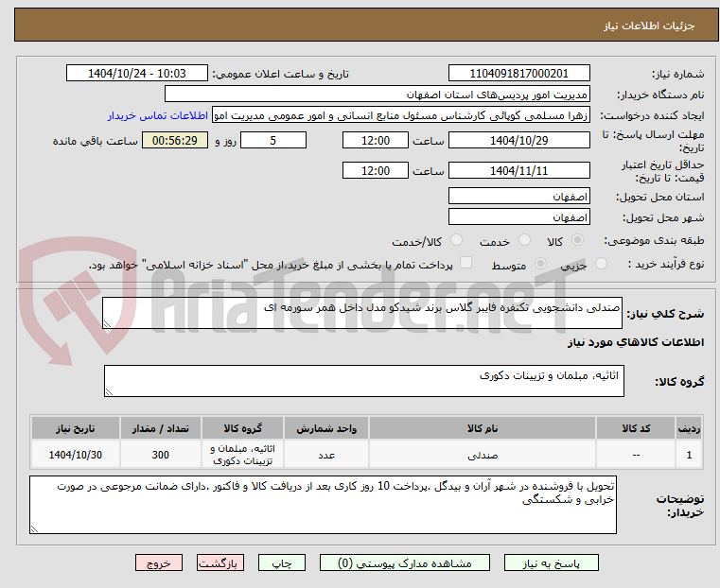Click the تاریخ نیاز column header
Viewport: 720px width, 588px height.
coord(76,428)
